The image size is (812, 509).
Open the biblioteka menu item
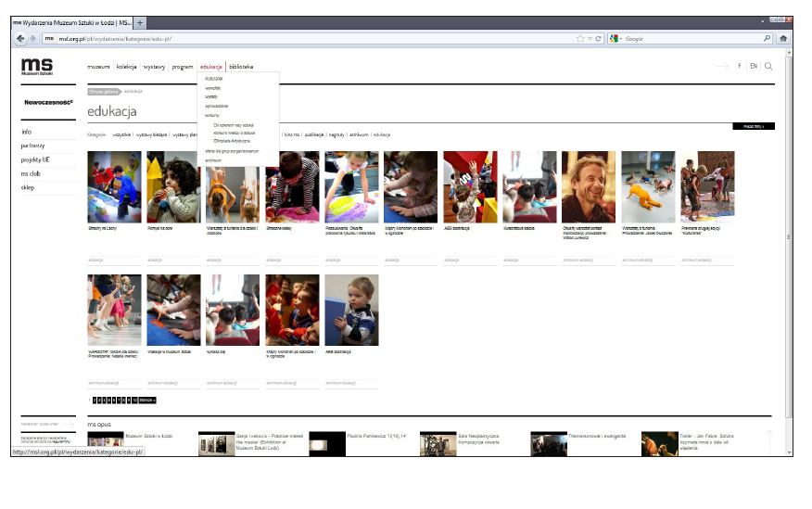241,67
